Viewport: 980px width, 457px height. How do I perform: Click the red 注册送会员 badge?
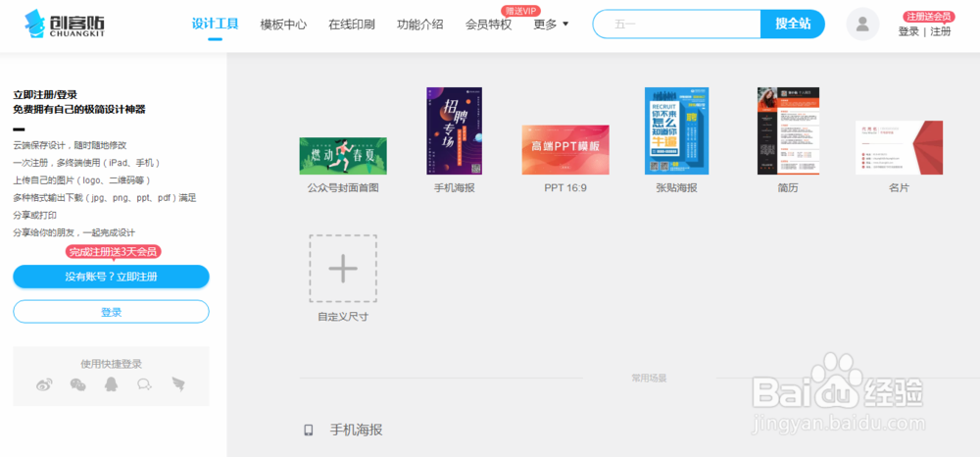pyautogui.click(x=929, y=17)
